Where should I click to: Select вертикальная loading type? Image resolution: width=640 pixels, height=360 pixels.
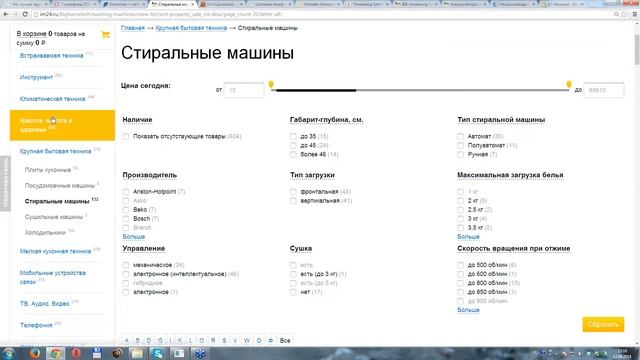click(293, 200)
